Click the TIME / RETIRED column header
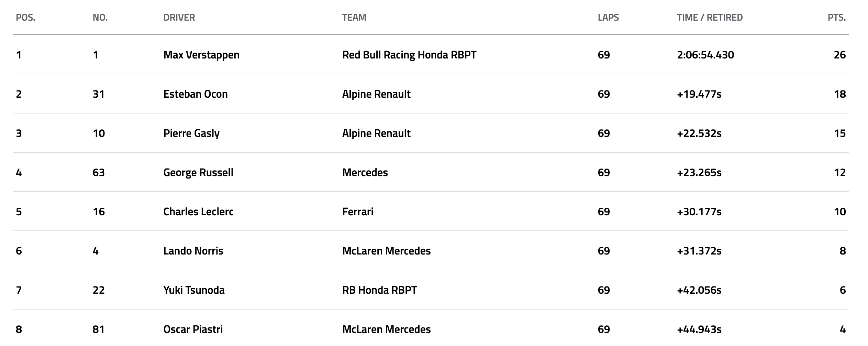868x346 pixels. click(710, 18)
